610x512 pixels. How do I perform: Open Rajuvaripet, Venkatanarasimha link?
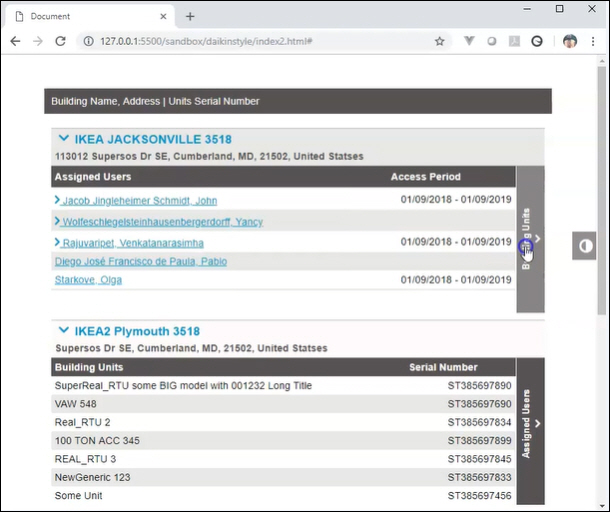[x=133, y=243]
